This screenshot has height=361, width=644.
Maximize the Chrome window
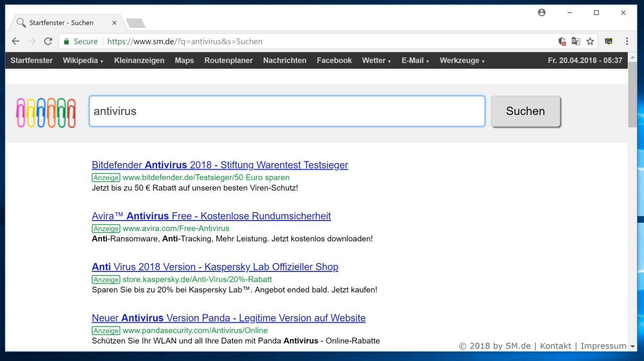point(596,13)
